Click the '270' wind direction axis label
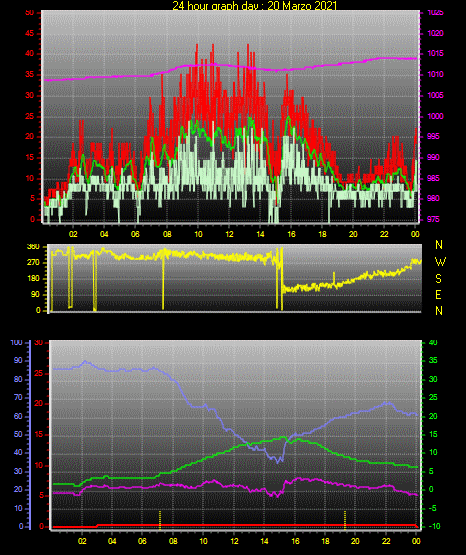Image resolution: width=466 pixels, height=555 pixels. click(33, 263)
